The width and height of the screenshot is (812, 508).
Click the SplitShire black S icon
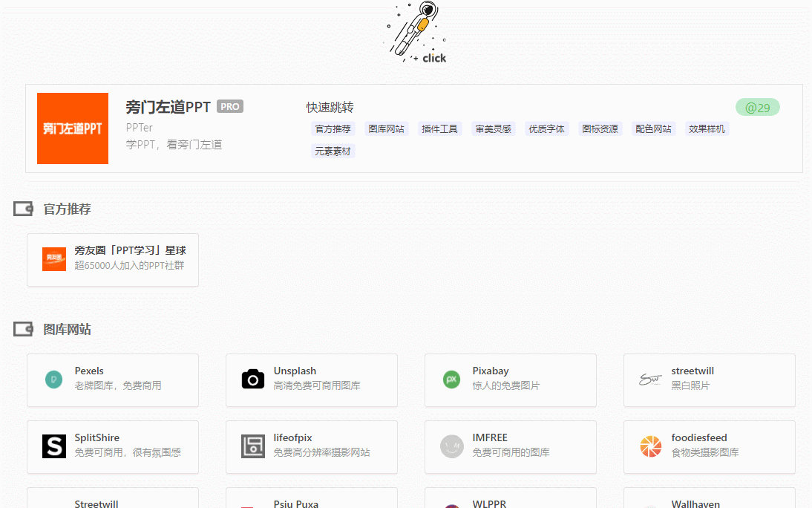pos(54,446)
